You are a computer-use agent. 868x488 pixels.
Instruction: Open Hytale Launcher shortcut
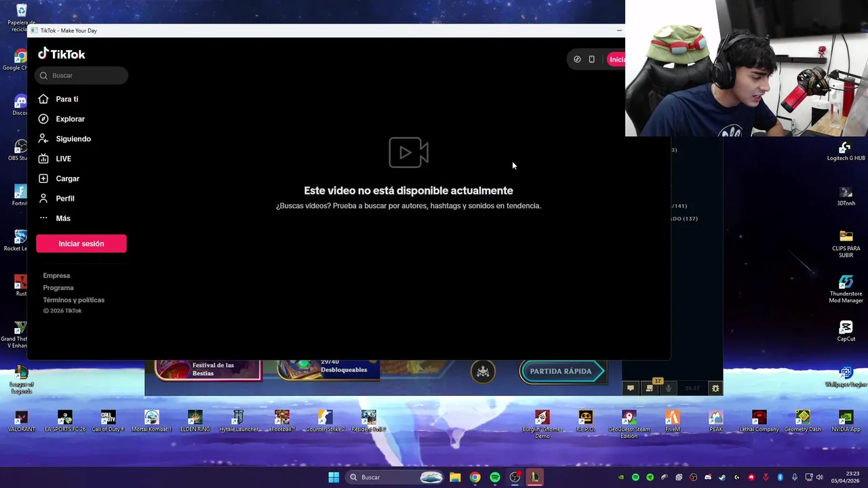(239, 421)
